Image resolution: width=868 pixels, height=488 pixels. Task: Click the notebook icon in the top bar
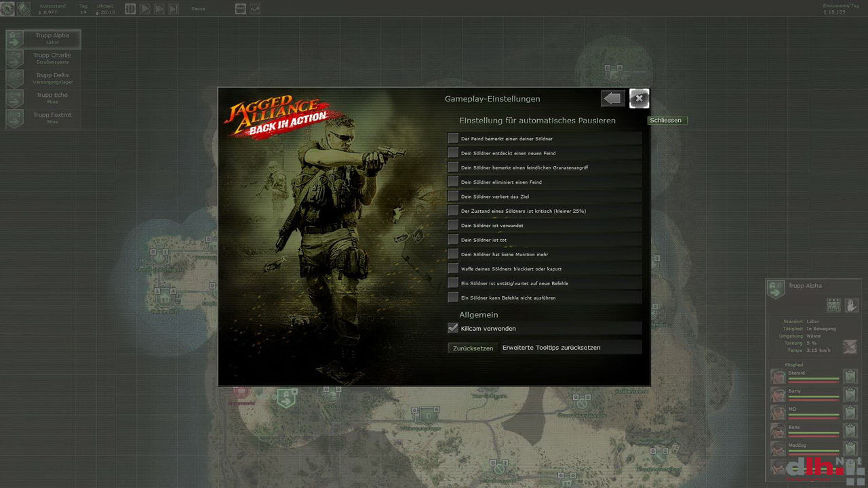[x=241, y=9]
